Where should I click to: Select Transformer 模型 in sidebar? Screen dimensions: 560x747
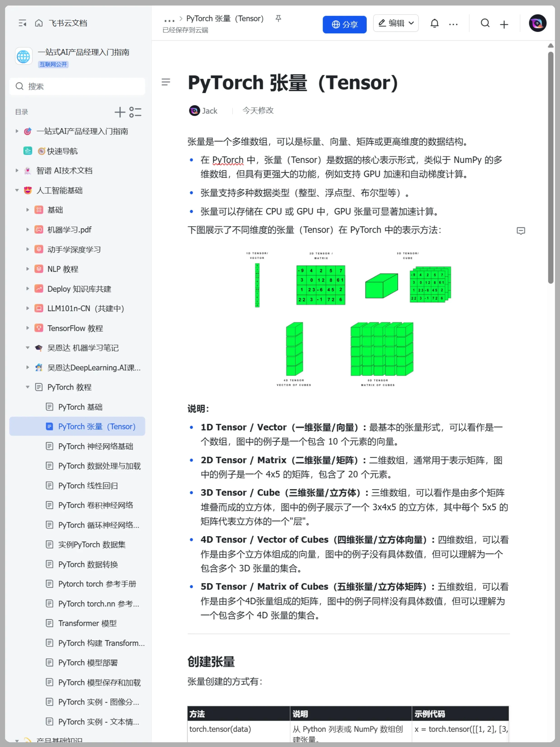[x=87, y=623]
